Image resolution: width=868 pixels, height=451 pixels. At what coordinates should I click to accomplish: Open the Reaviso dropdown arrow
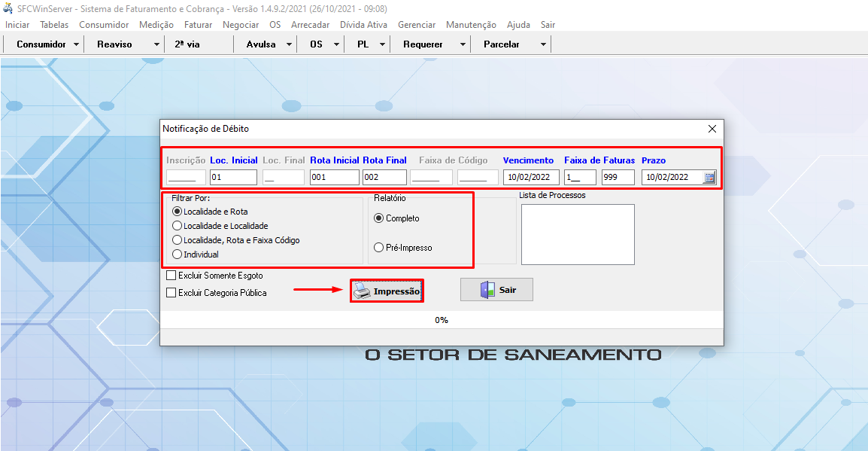156,44
